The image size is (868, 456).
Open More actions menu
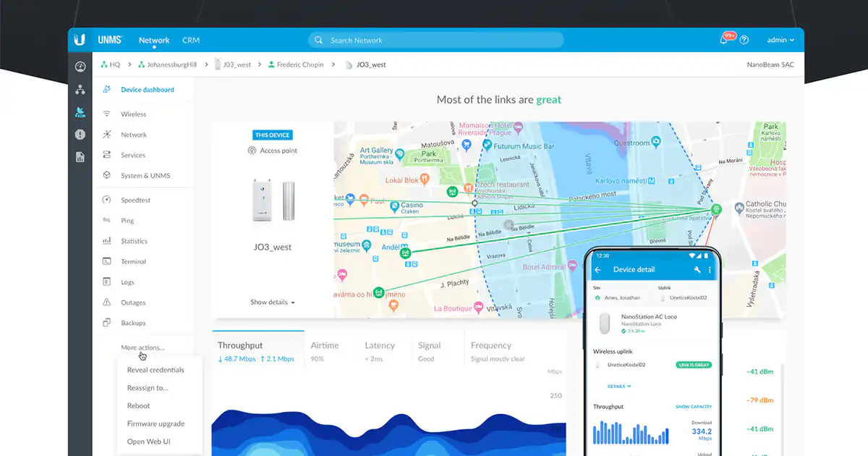(x=142, y=347)
